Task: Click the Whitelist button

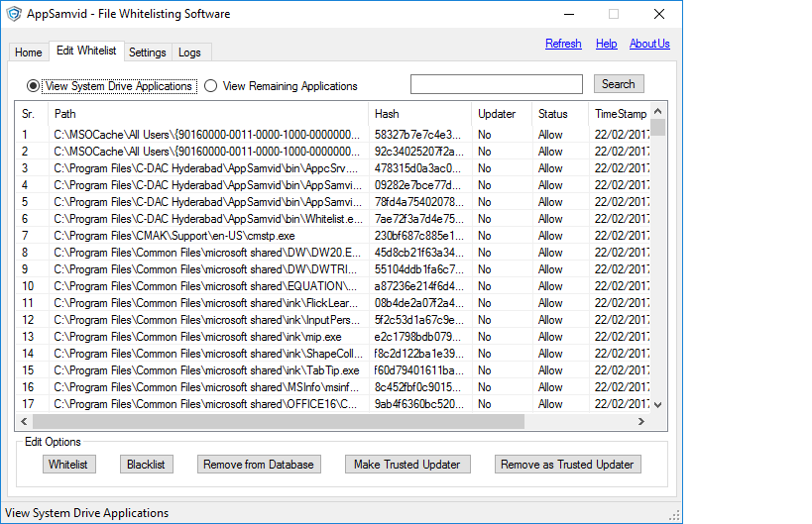Action: [x=68, y=465]
